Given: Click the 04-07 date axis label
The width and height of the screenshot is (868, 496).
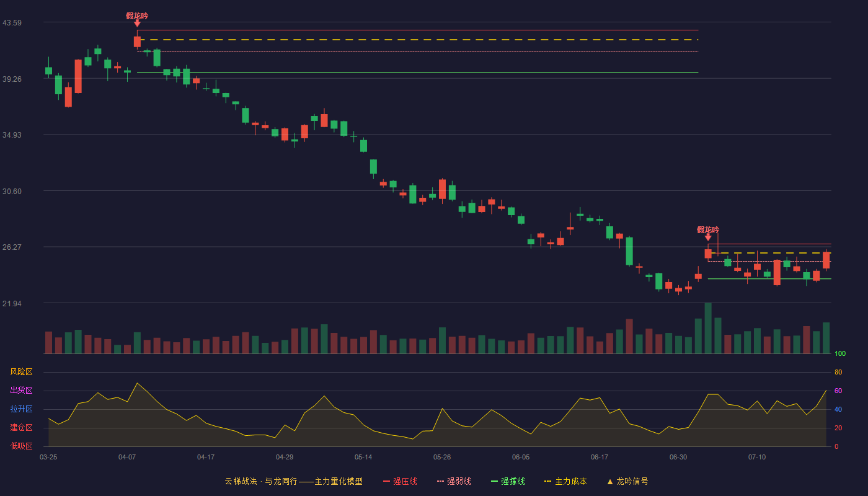Looking at the screenshot, I should 127,457.
